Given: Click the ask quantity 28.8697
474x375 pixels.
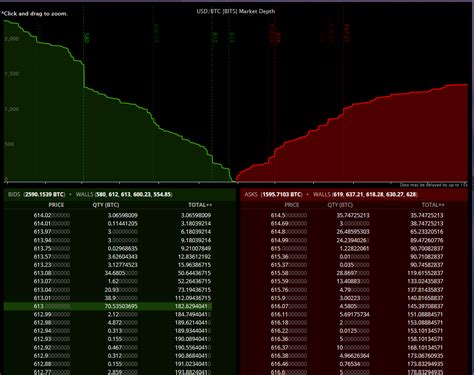Looking at the screenshot, I should tap(353, 273).
